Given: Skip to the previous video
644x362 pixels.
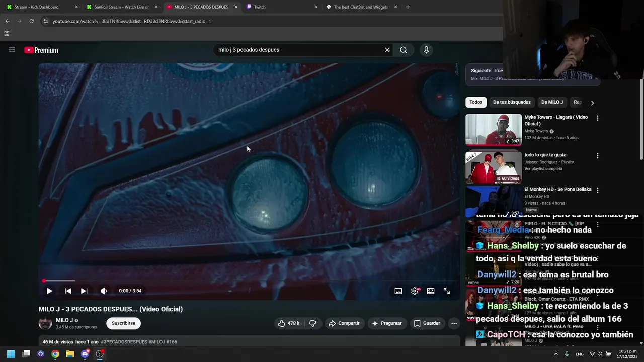Looking at the screenshot, I should 68,291.
